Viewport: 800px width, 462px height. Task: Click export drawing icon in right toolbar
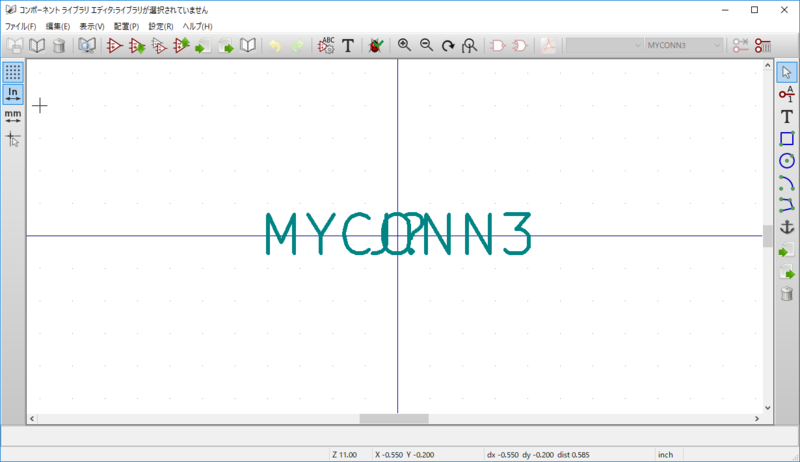787,272
